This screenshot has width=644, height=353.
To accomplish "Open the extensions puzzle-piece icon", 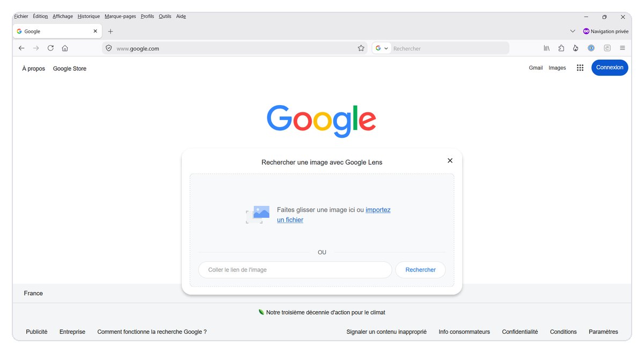I will 561,48.
